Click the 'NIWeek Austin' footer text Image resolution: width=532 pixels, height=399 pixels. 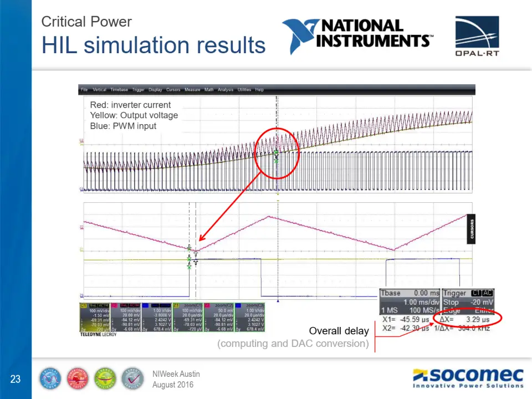(x=176, y=374)
